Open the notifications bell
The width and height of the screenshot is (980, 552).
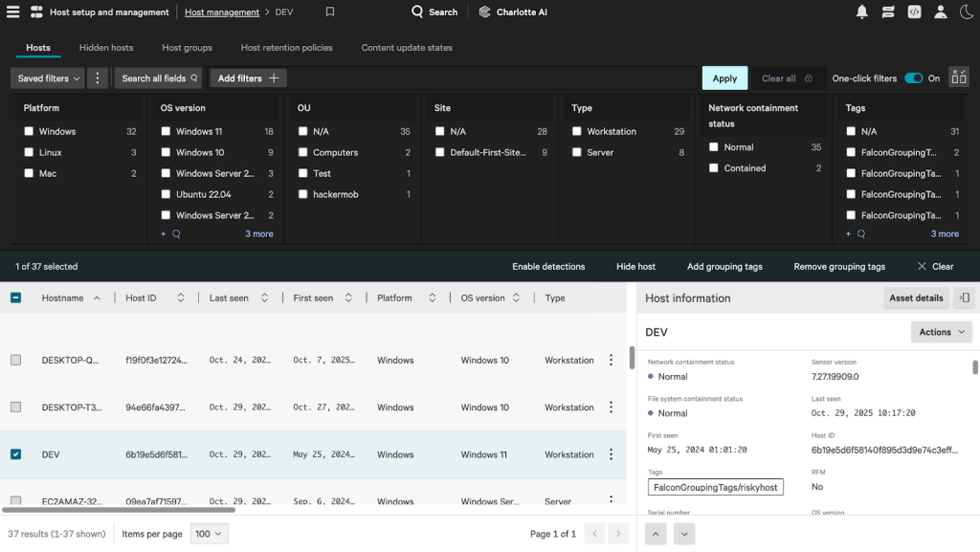click(862, 11)
